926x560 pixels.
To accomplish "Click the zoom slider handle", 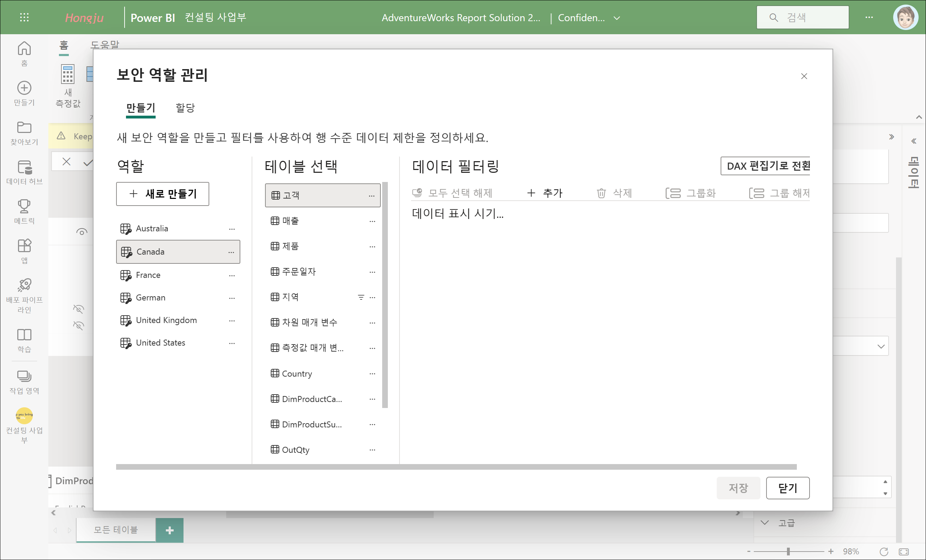I will 788,552.
